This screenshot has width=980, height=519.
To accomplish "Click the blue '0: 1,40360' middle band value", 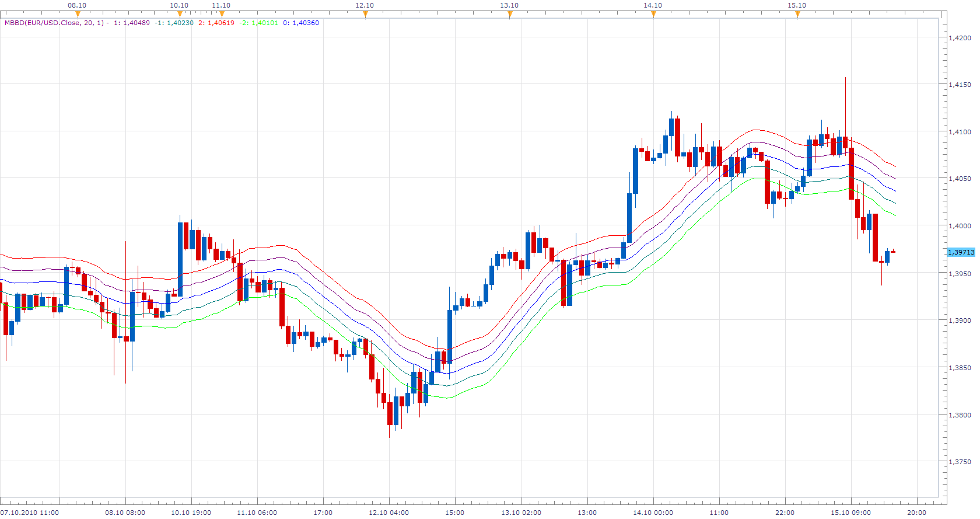I will click(x=301, y=23).
